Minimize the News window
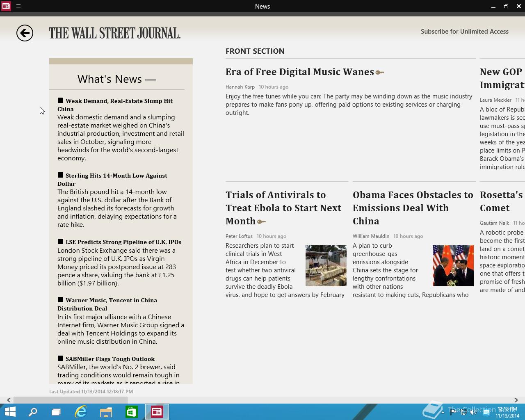This screenshot has width=525, height=420. (493, 7)
